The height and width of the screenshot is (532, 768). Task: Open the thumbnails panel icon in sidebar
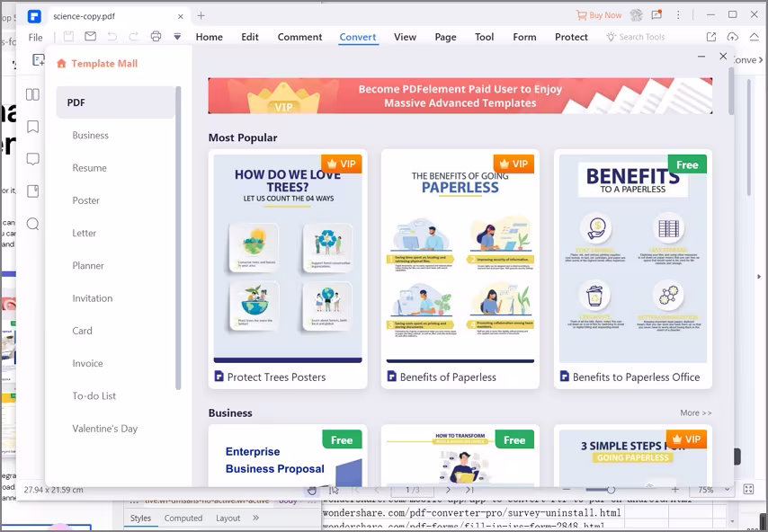coord(32,94)
